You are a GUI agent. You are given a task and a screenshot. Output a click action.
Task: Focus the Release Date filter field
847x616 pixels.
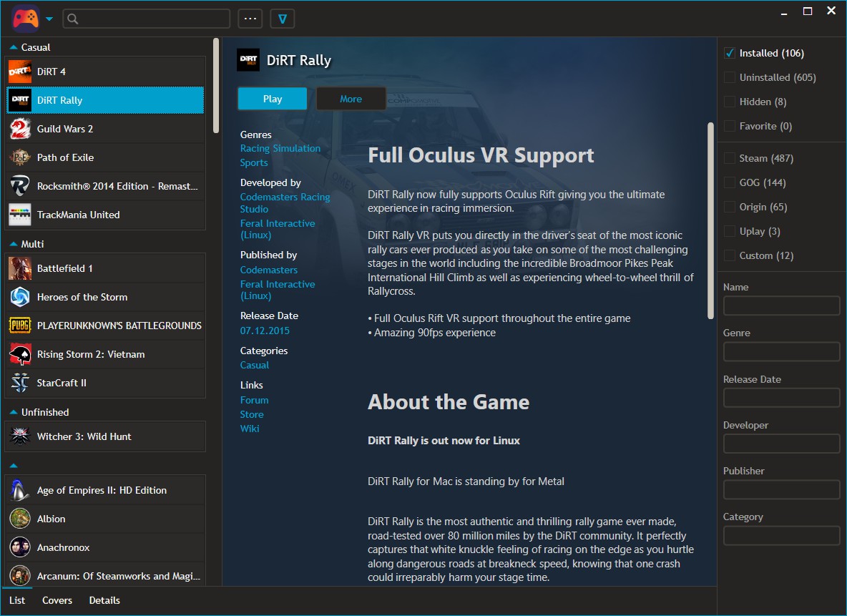(x=781, y=398)
